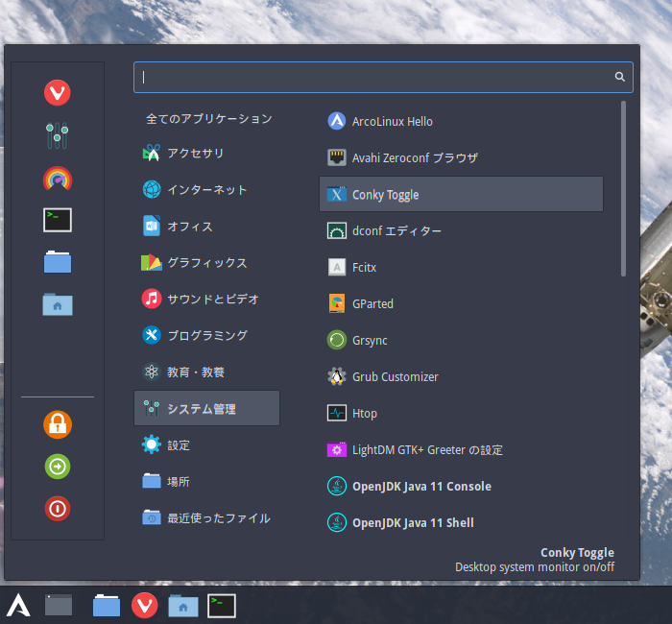Open dconf エディター
This screenshot has width=672, height=624.
pos(461,230)
